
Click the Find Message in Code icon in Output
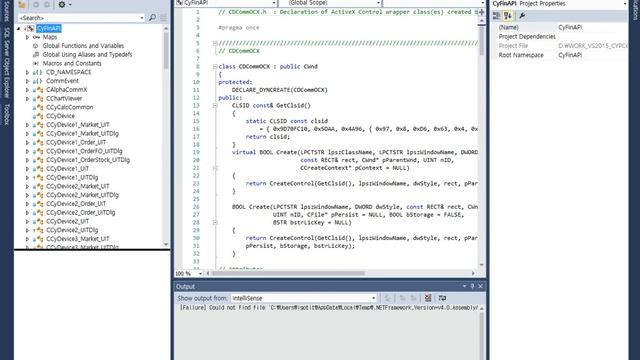point(388,298)
